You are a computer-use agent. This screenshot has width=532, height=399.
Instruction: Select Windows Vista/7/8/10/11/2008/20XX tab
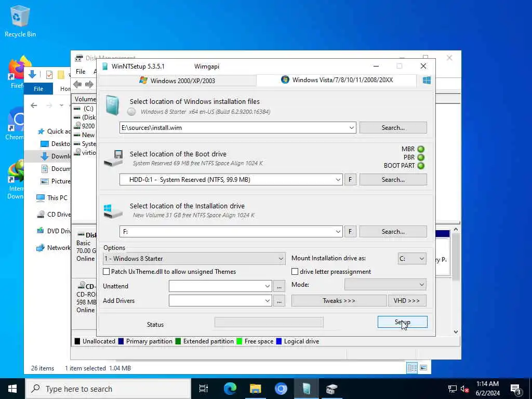pos(337,80)
